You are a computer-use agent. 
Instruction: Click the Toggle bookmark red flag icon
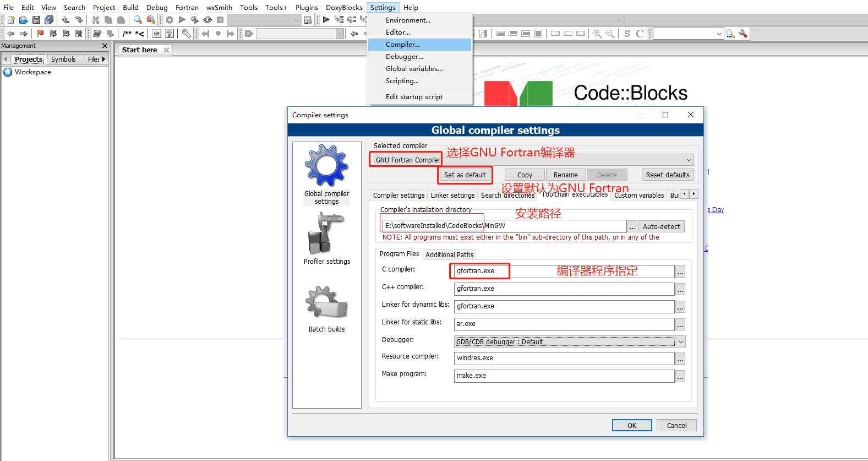click(x=41, y=34)
